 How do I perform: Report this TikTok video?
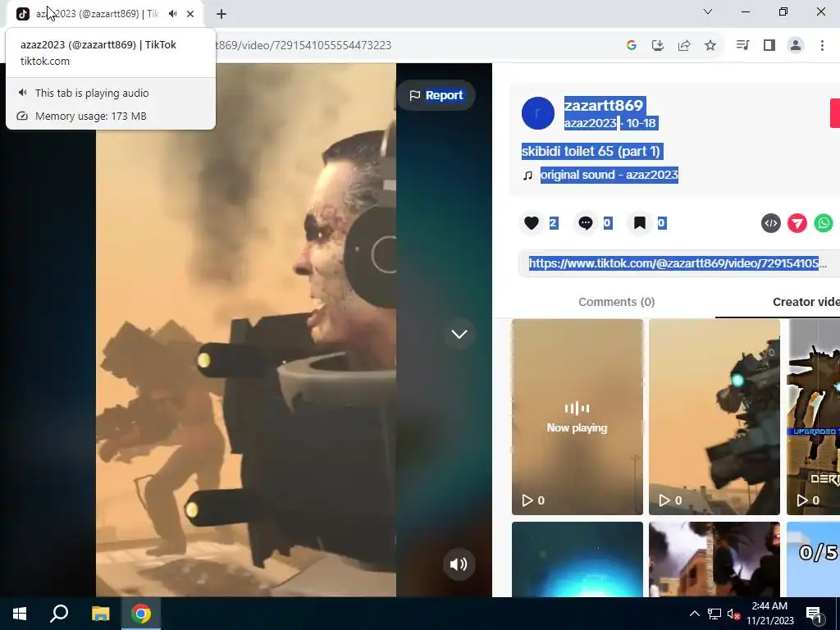[x=436, y=95]
